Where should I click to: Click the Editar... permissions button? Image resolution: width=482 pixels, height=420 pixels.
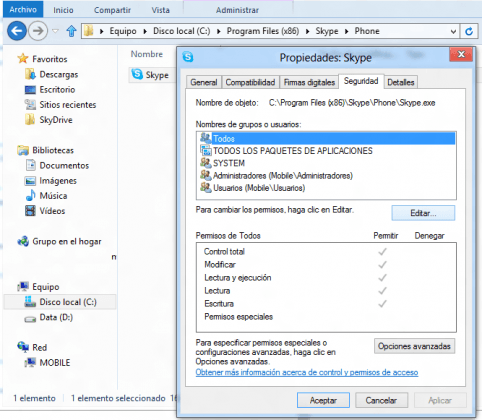(423, 213)
